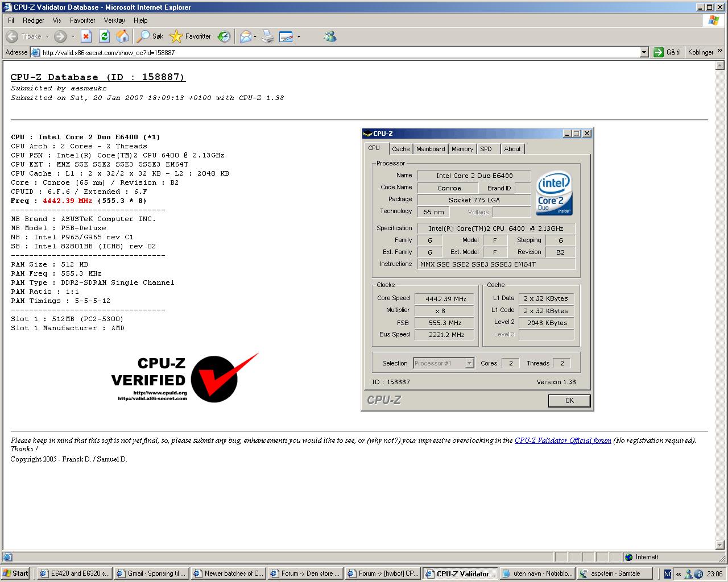Open the Verktøy menu

point(114,20)
